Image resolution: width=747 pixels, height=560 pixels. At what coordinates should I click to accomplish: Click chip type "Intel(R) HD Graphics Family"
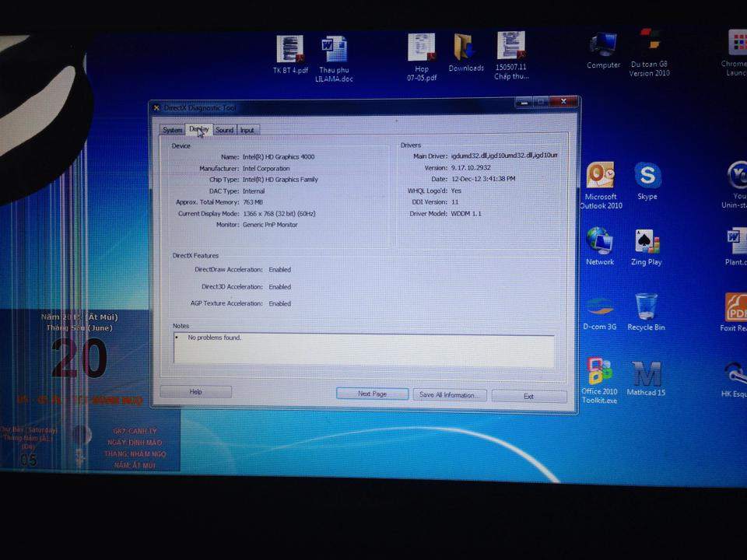(x=280, y=180)
